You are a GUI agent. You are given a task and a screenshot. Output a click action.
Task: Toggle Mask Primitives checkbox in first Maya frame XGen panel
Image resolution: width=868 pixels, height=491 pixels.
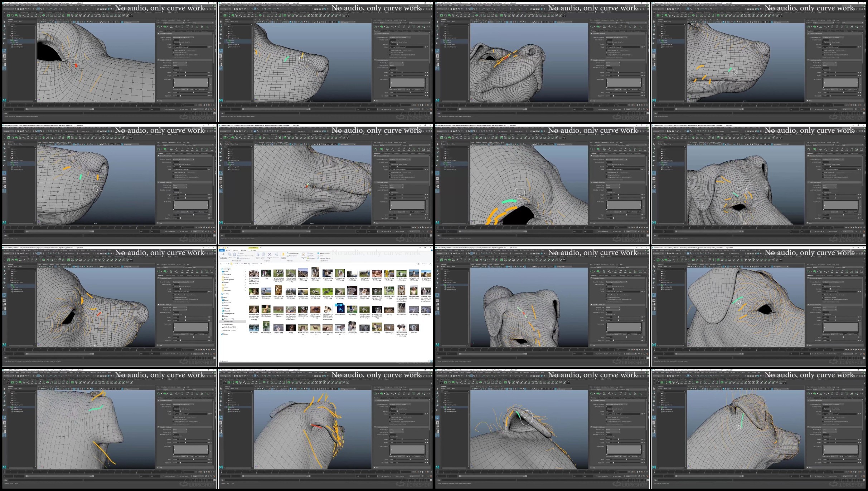coord(173,50)
